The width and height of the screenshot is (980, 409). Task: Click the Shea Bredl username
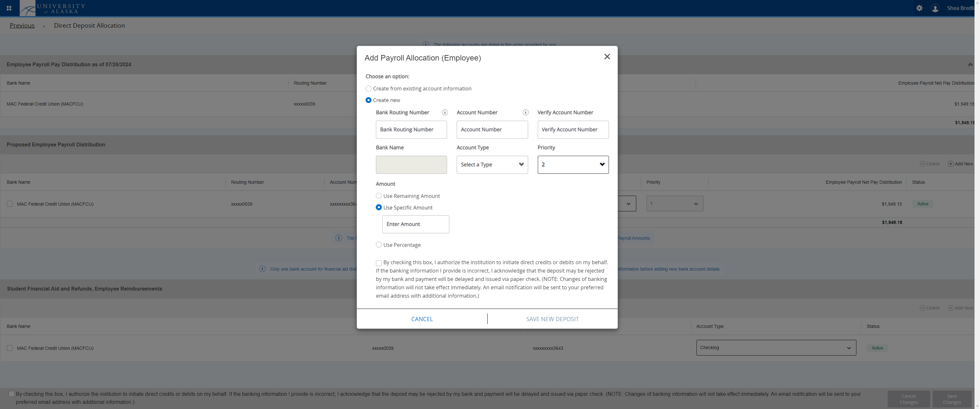[960, 8]
